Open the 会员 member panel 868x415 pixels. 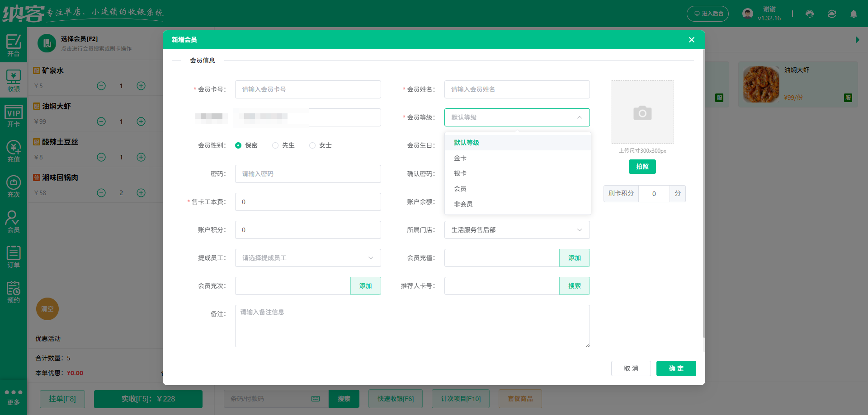click(x=14, y=220)
